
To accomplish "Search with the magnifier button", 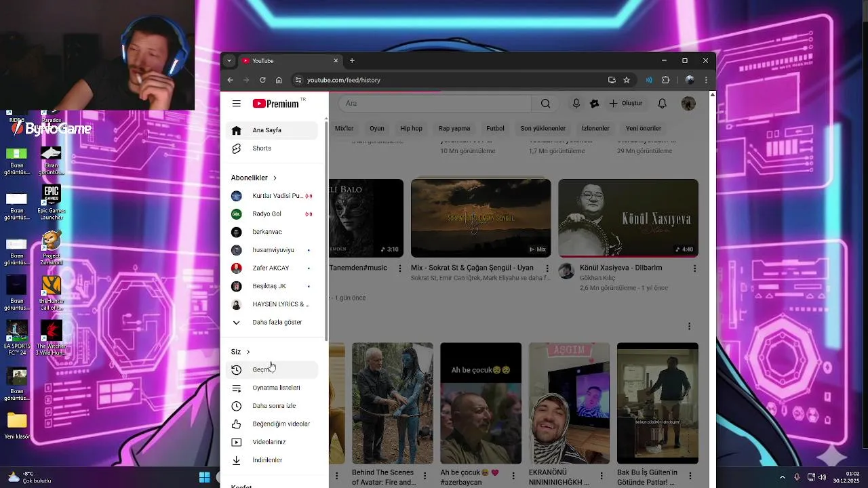I will click(545, 104).
